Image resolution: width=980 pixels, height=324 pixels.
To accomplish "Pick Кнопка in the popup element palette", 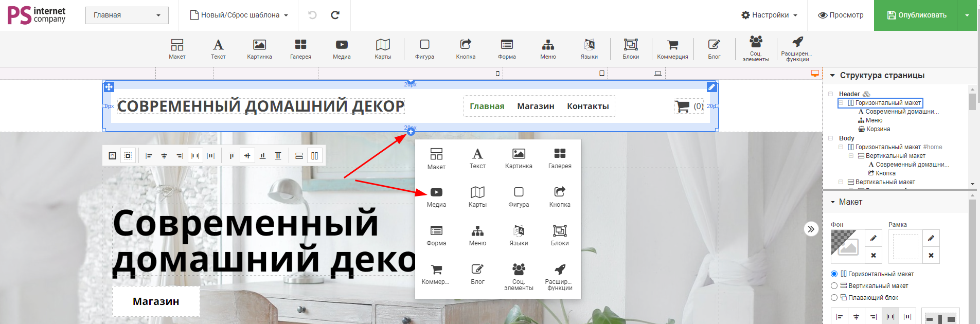I will coord(560,197).
